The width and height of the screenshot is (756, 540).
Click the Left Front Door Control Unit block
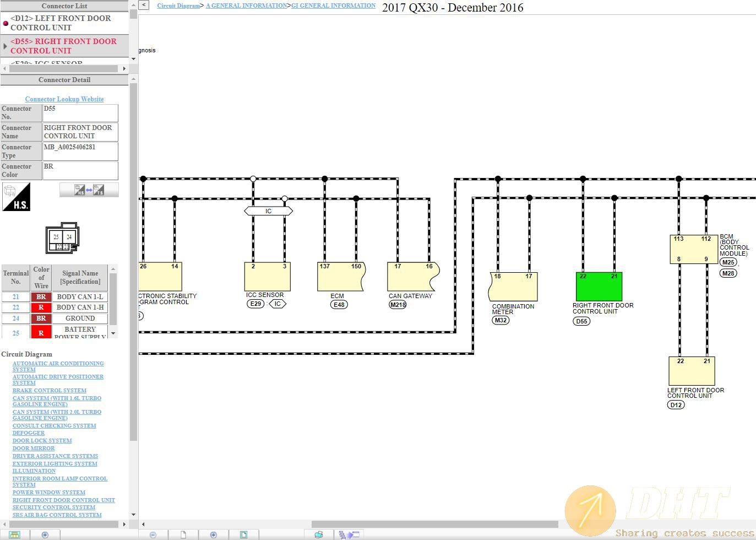(x=692, y=371)
